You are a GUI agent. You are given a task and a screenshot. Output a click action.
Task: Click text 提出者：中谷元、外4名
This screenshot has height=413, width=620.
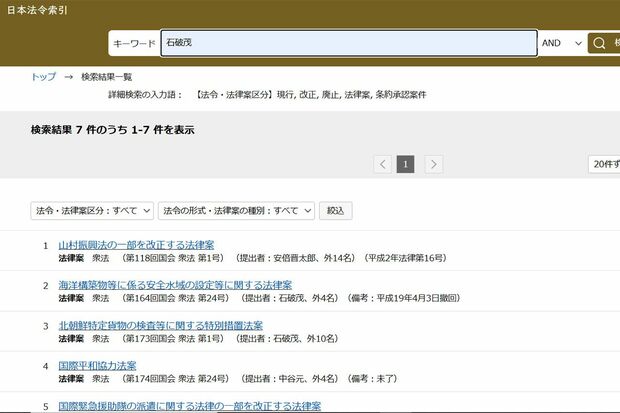tap(290, 379)
